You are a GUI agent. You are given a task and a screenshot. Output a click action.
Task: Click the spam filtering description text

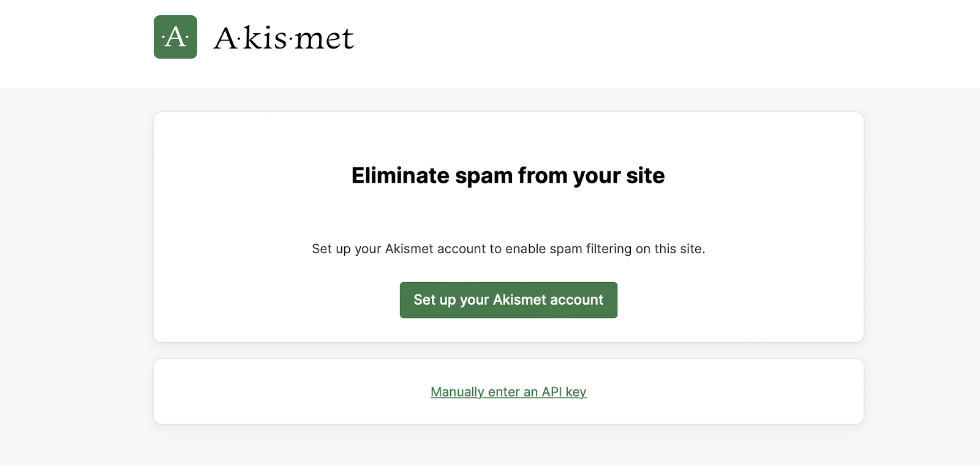point(508,249)
